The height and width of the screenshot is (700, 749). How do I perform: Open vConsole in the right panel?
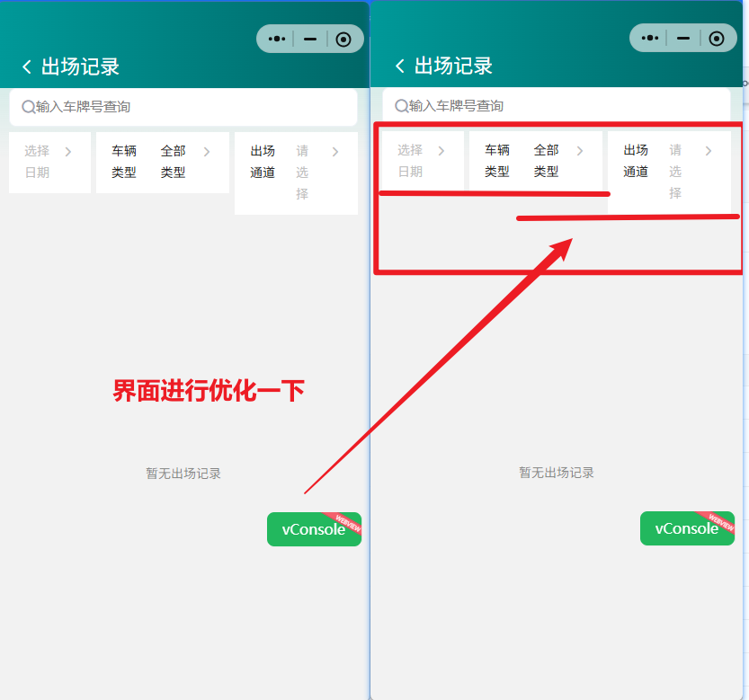686,528
